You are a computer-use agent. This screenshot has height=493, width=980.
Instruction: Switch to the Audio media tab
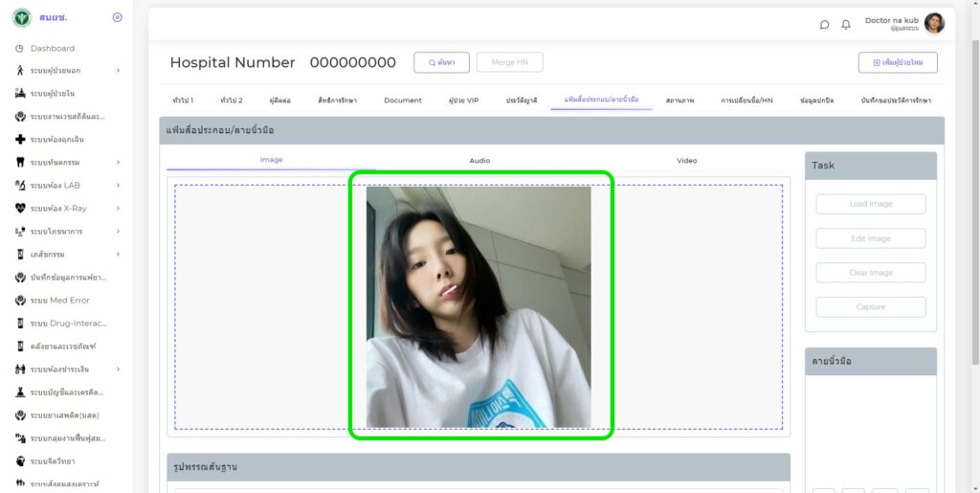coord(479,161)
